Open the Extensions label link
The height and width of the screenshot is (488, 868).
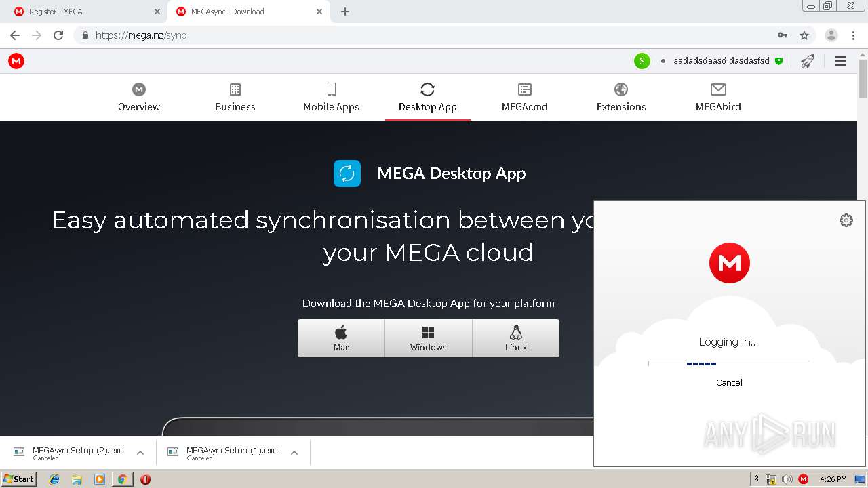[621, 107]
